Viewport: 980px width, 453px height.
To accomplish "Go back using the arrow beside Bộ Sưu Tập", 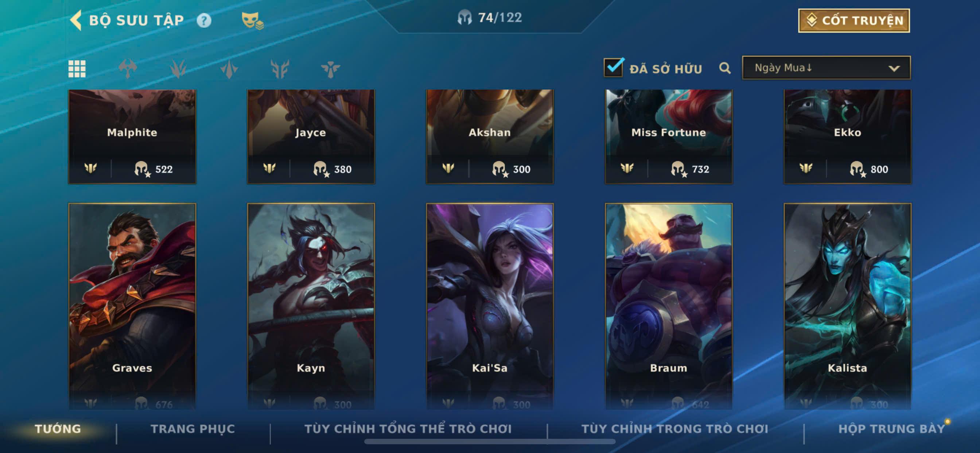I will click(76, 20).
